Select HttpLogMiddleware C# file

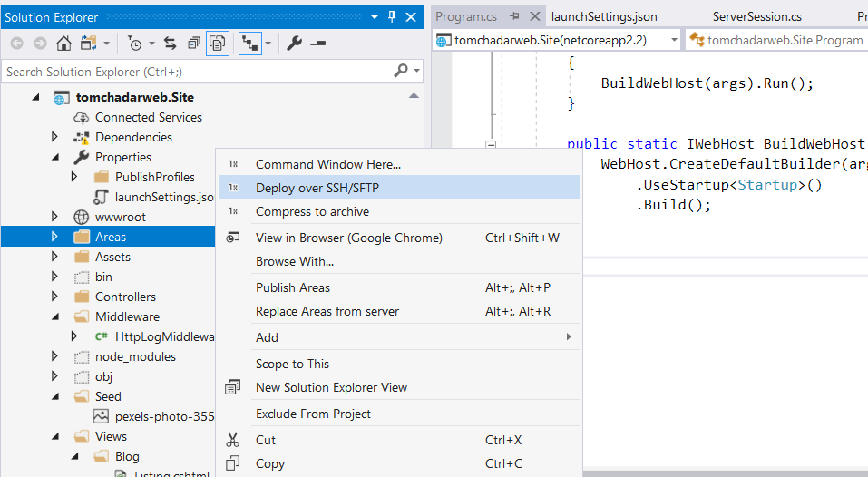[164, 336]
